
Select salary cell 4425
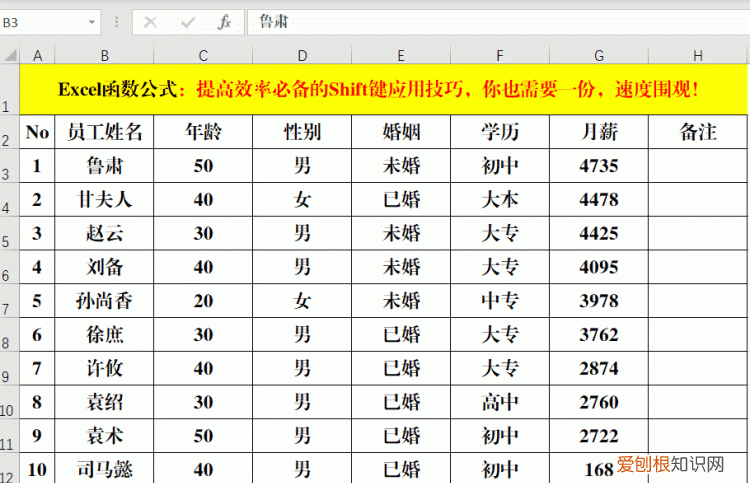[x=599, y=233]
